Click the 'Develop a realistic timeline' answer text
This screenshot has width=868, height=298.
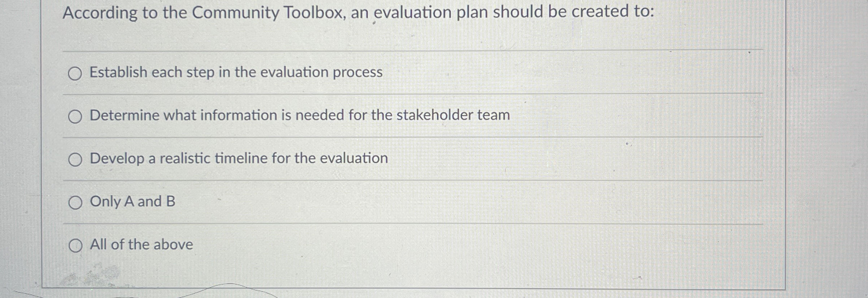pyautogui.click(x=238, y=158)
